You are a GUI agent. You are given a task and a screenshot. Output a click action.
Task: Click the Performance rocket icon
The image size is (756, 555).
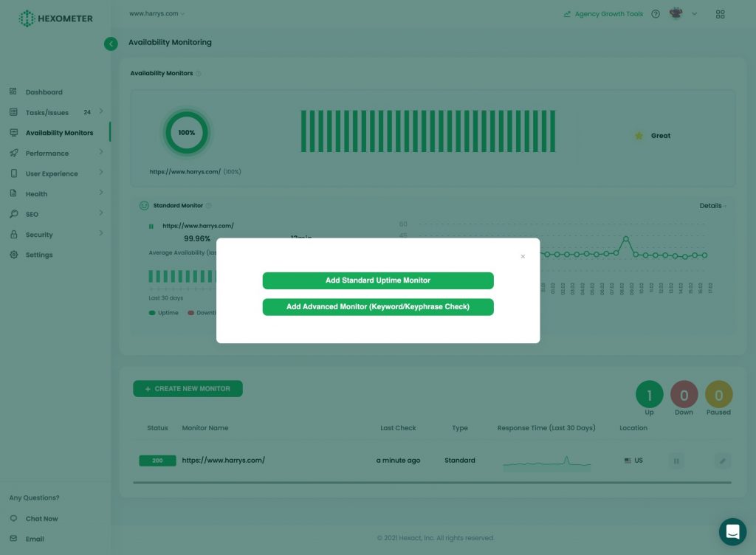13,153
